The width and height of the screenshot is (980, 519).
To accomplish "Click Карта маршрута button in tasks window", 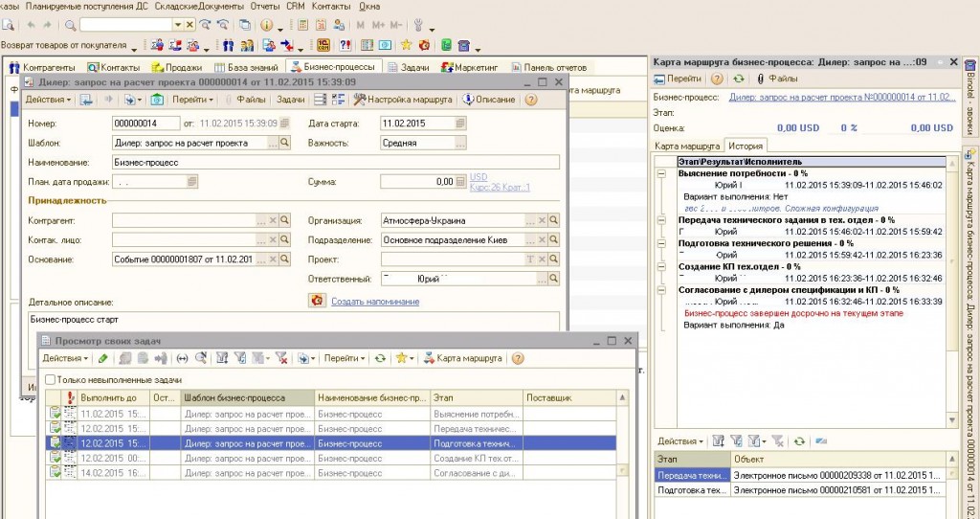I will pos(462,358).
